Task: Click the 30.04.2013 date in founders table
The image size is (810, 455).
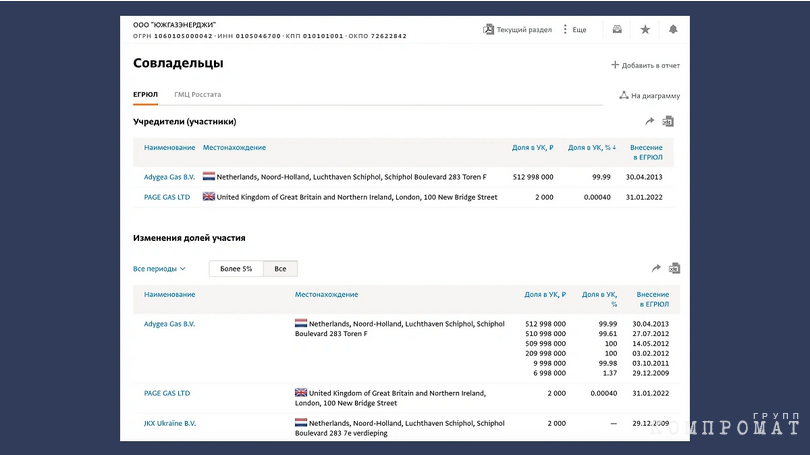Action: tap(644, 177)
